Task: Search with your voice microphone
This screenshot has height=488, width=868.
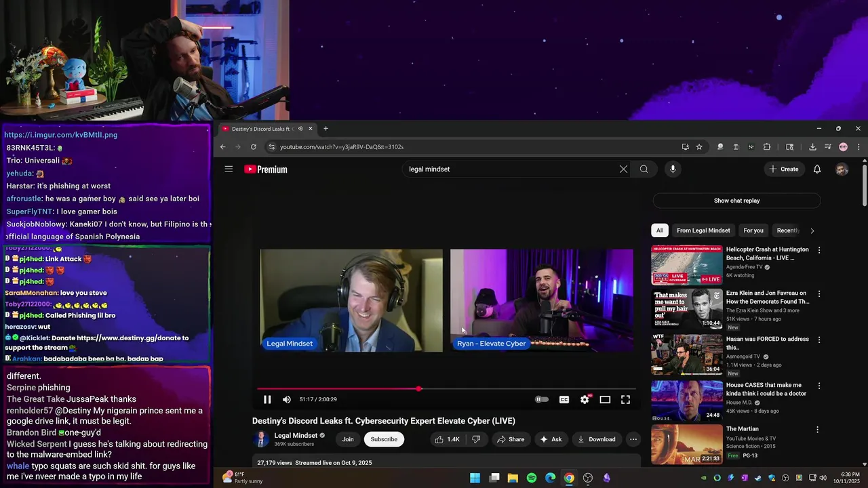Action: (673, 169)
